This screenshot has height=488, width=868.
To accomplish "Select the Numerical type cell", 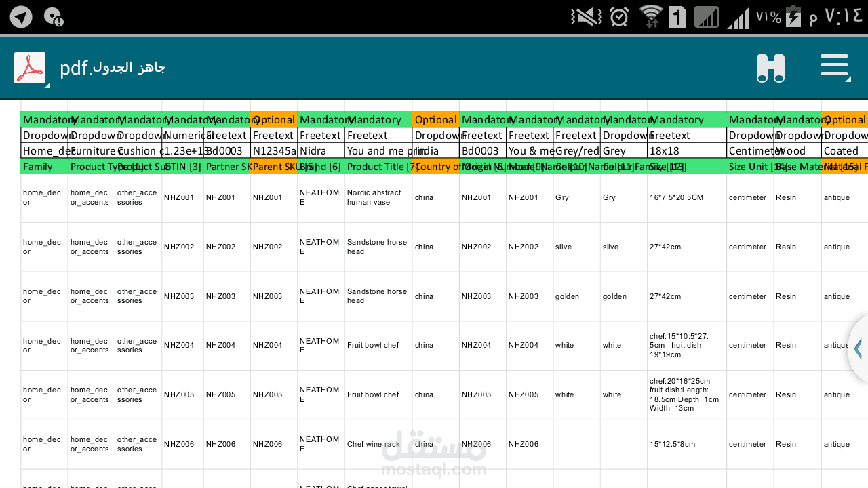I will [x=182, y=136].
